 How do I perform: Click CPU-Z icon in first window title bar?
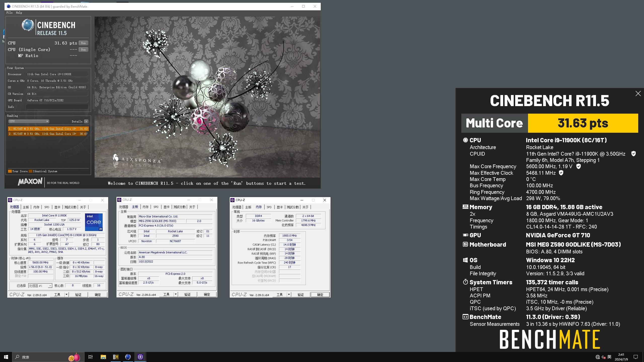10,200
